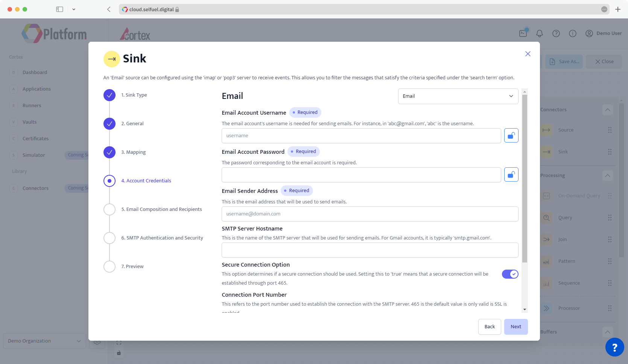Select the Sink connector icon in panel
This screenshot has height=364, width=628.
[x=546, y=152]
